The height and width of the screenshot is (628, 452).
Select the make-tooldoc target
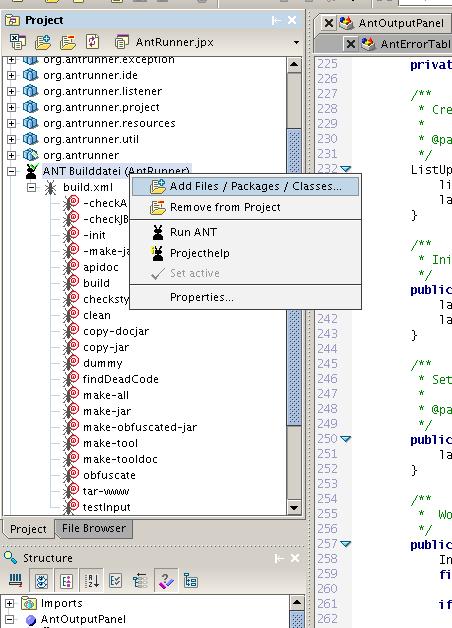(120, 459)
